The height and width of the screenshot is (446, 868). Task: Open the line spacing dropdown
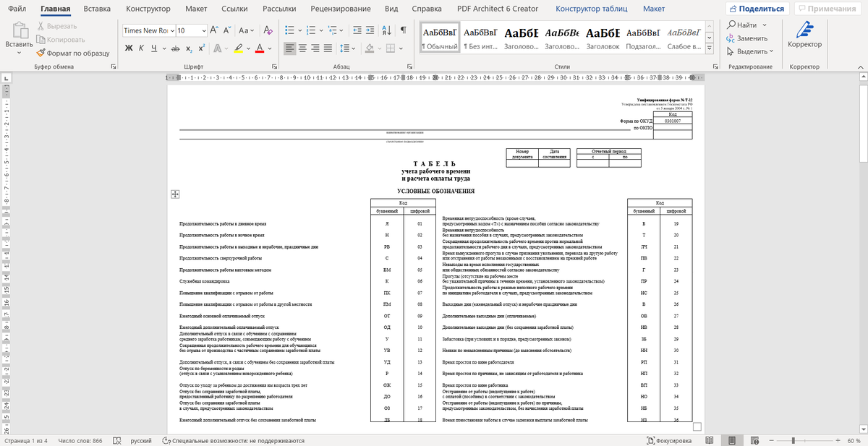point(352,48)
